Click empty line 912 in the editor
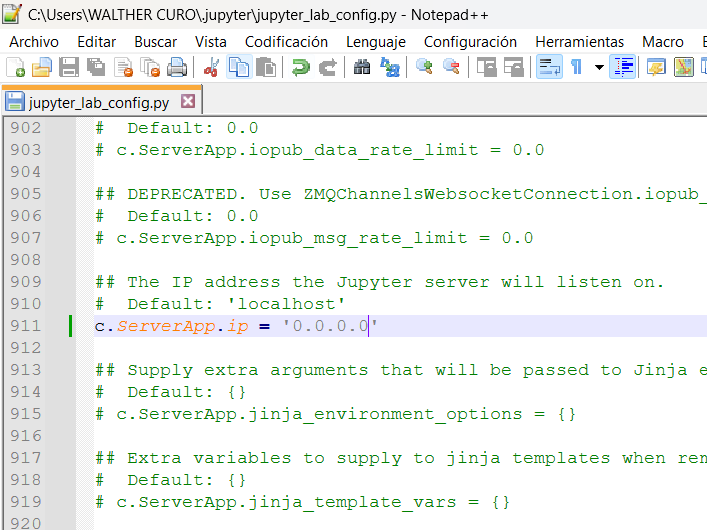This screenshot has height=530, width=707. coord(400,348)
